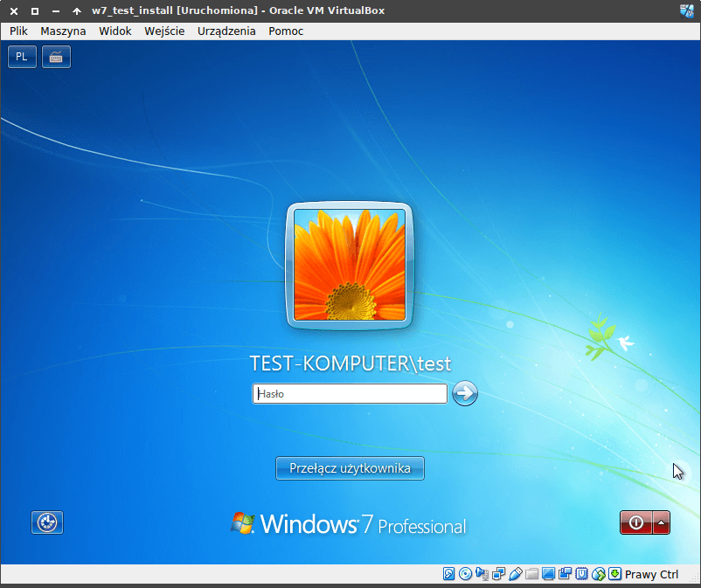Open the Urządzenia menu

coord(226,31)
